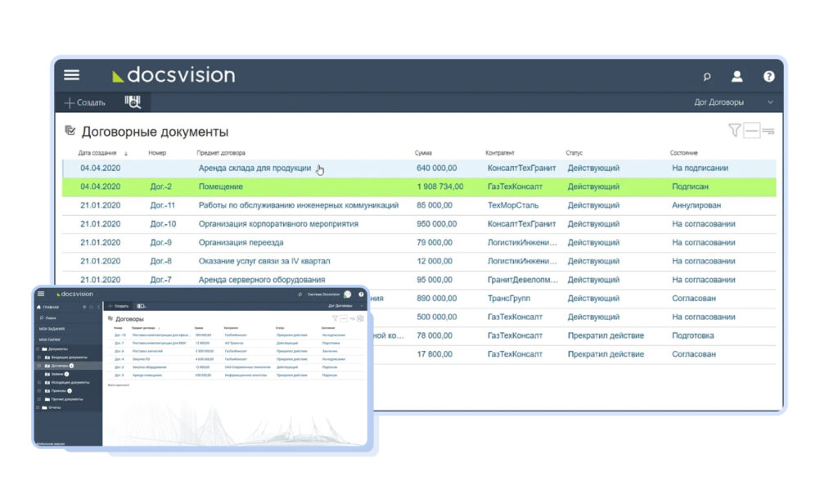Open the hamburger menu in the header

72,75
